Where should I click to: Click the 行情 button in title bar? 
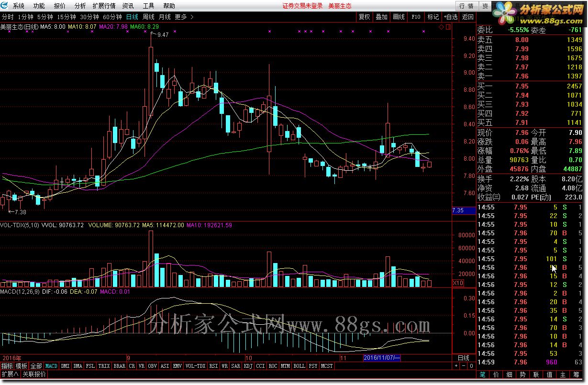coord(466,6)
